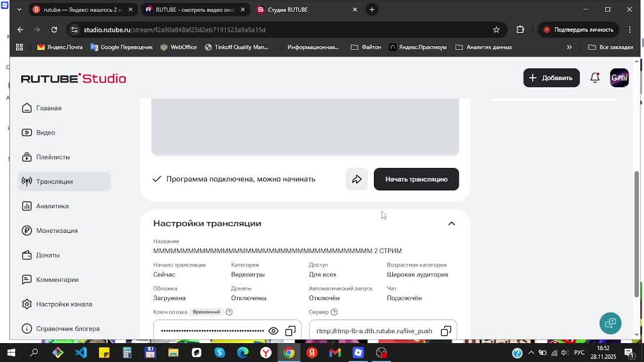Click the RUTUBE Studio logo
This screenshot has width=644, height=362.
[74, 78]
